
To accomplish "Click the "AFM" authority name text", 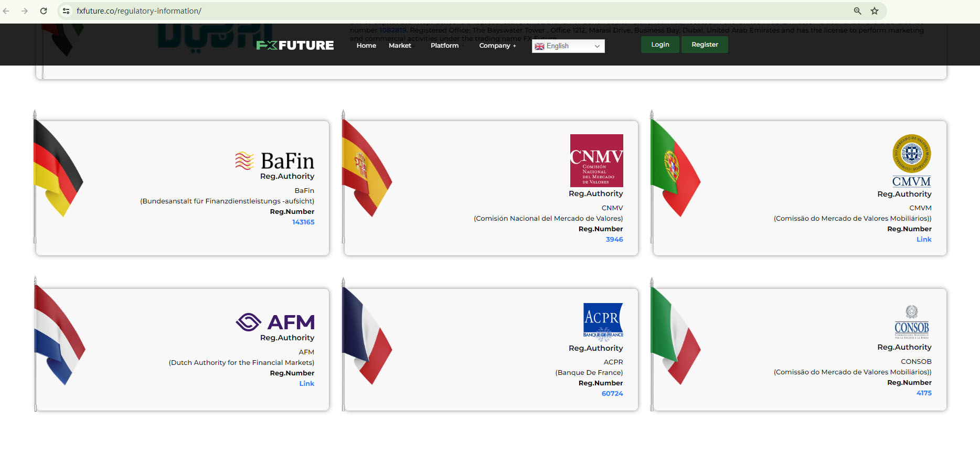I will (x=306, y=352).
